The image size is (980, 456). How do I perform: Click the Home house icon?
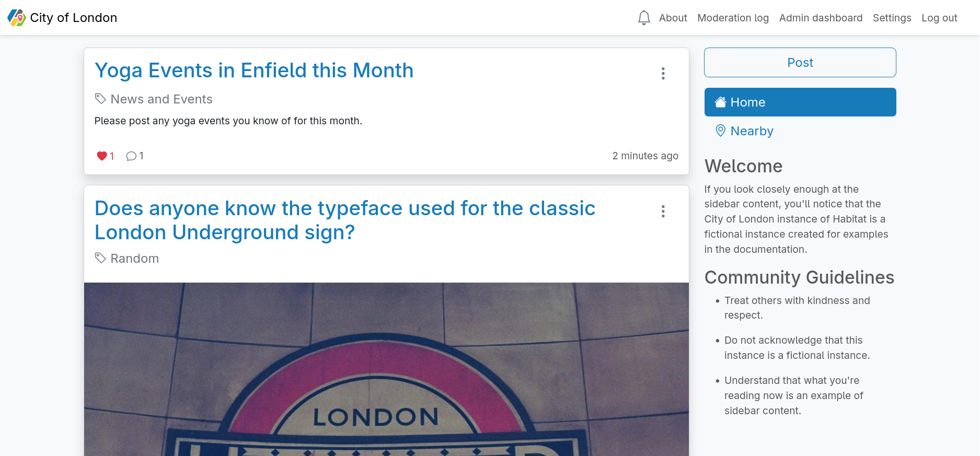click(x=720, y=102)
